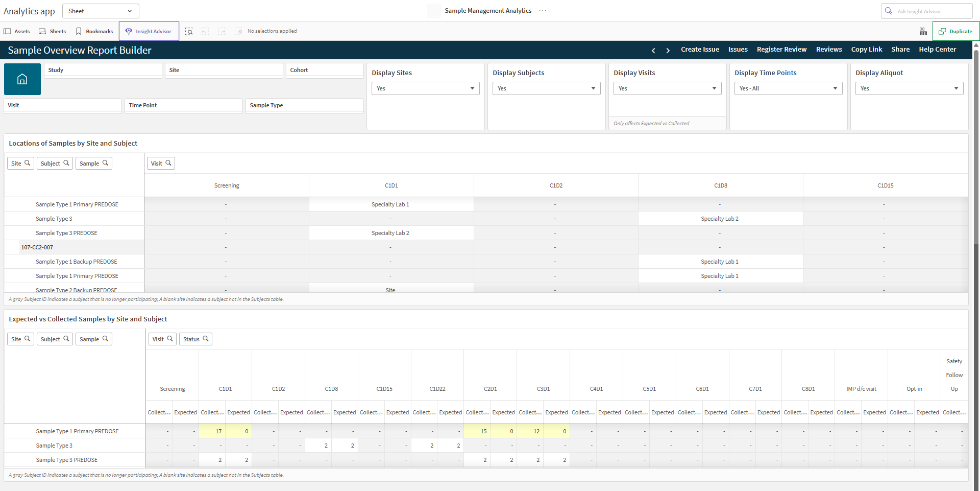Click Register Review
This screenshot has height=491, width=980.
click(x=781, y=50)
